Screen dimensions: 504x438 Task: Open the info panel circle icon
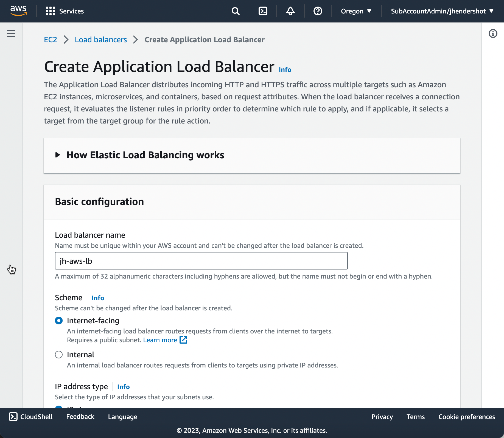[493, 33]
